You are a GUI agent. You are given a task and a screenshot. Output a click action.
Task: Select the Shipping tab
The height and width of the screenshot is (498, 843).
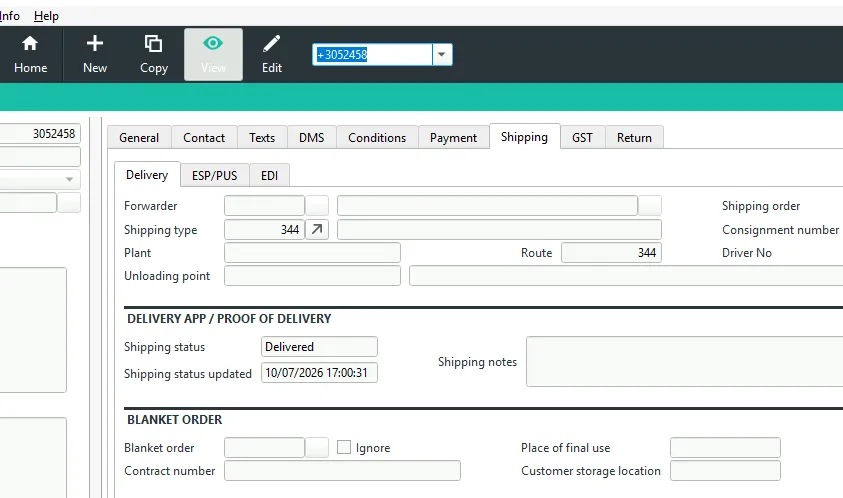524,137
